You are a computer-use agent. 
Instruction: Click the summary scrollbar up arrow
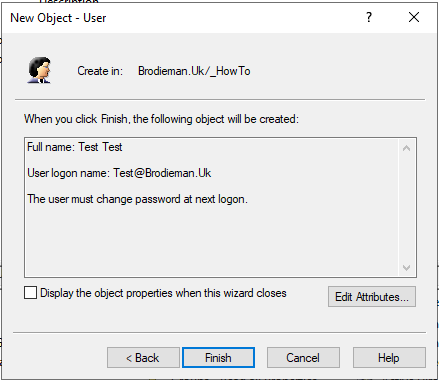(406, 148)
